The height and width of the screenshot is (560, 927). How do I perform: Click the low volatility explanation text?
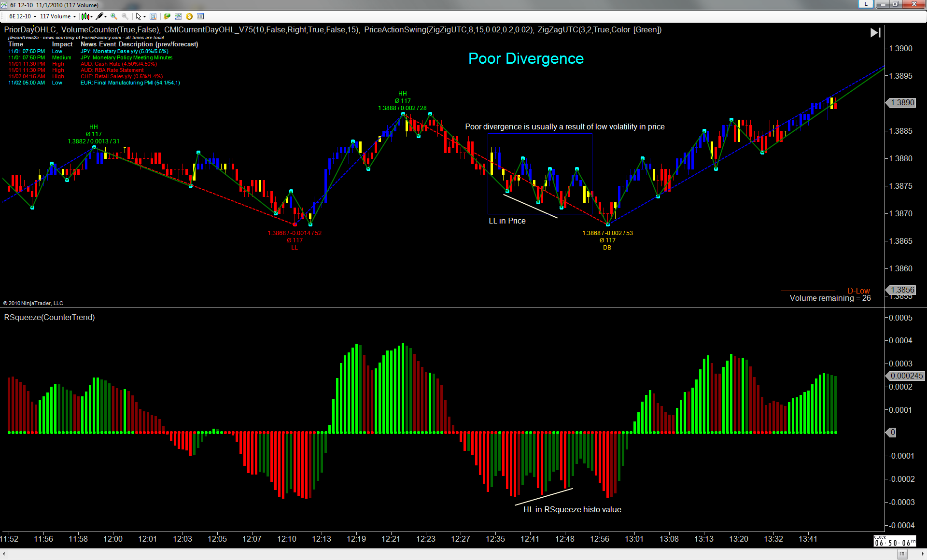[565, 126]
